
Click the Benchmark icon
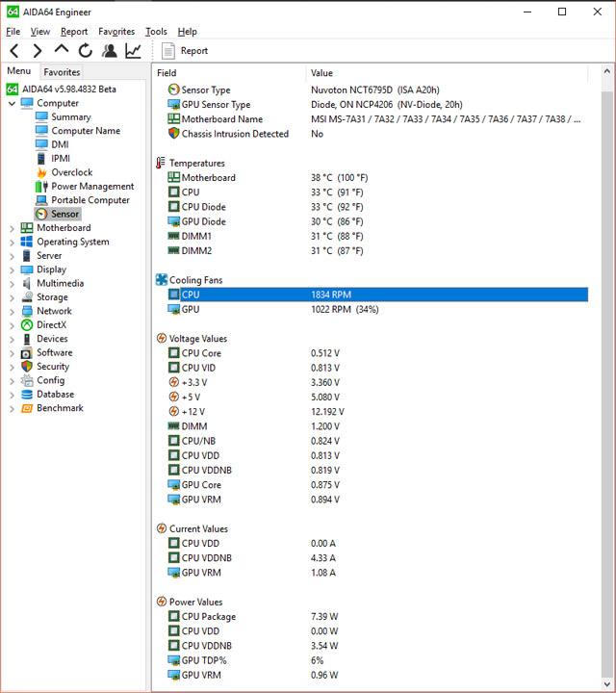27,408
